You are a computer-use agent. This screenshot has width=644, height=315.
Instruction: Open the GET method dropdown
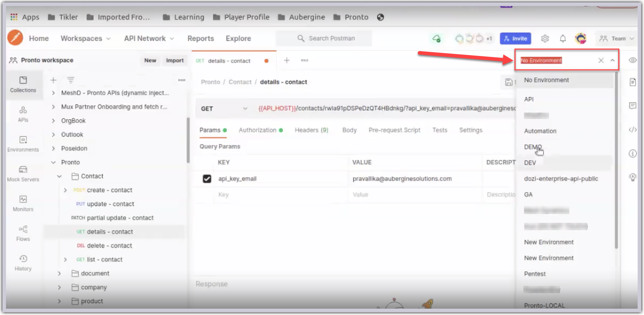pos(224,109)
